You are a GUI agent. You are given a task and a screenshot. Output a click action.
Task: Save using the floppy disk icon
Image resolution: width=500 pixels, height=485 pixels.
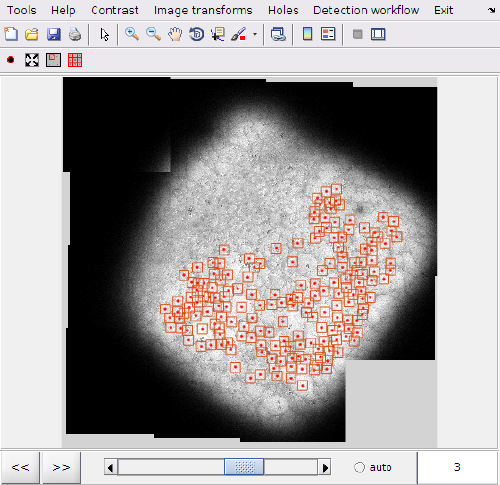click(x=53, y=34)
